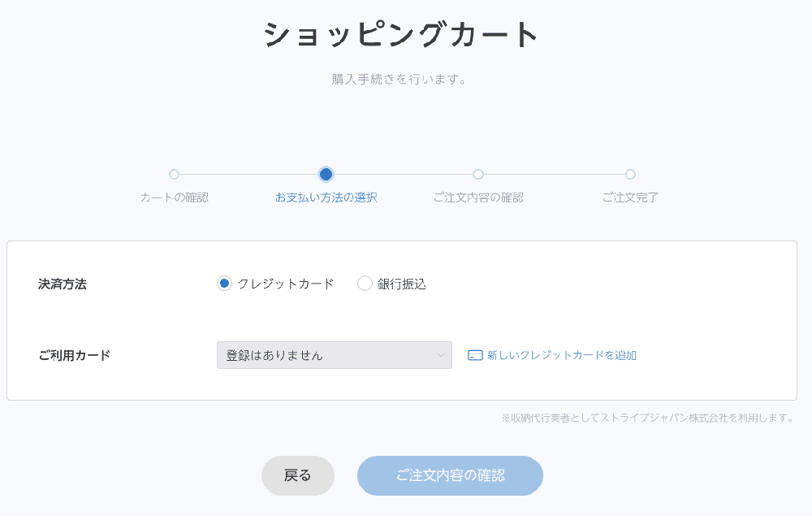Select the 銀行振込 radio button
Image resolution: width=812 pixels, height=516 pixels.
tap(365, 284)
